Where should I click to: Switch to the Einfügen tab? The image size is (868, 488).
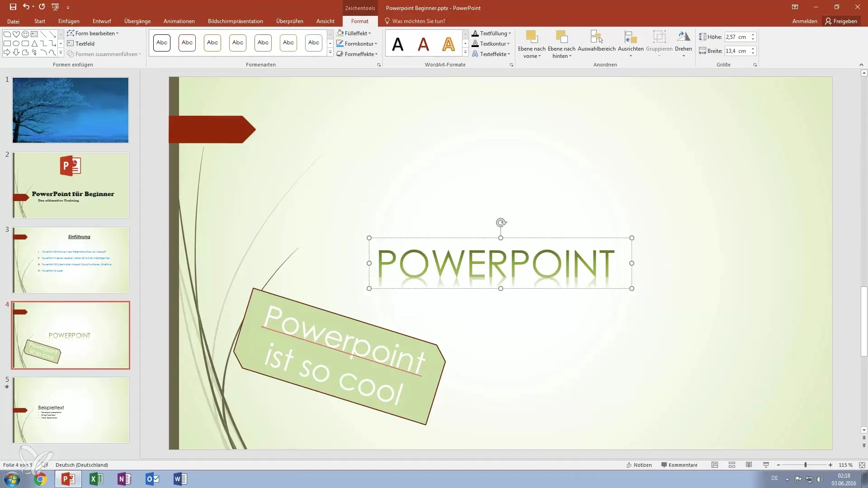69,21
